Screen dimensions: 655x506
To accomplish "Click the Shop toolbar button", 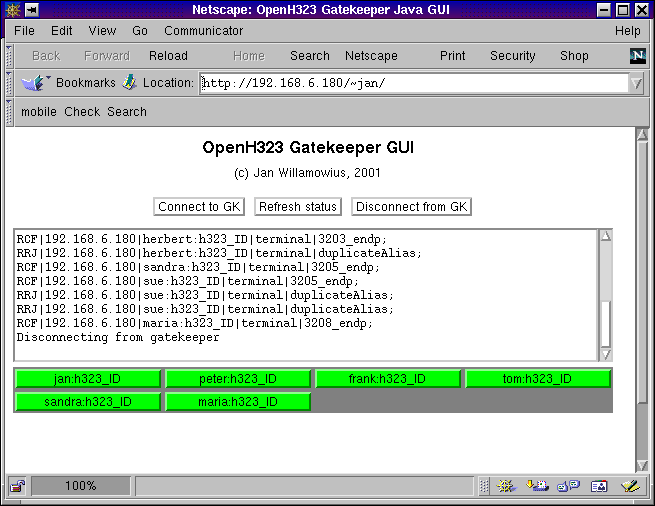I will 574,56.
